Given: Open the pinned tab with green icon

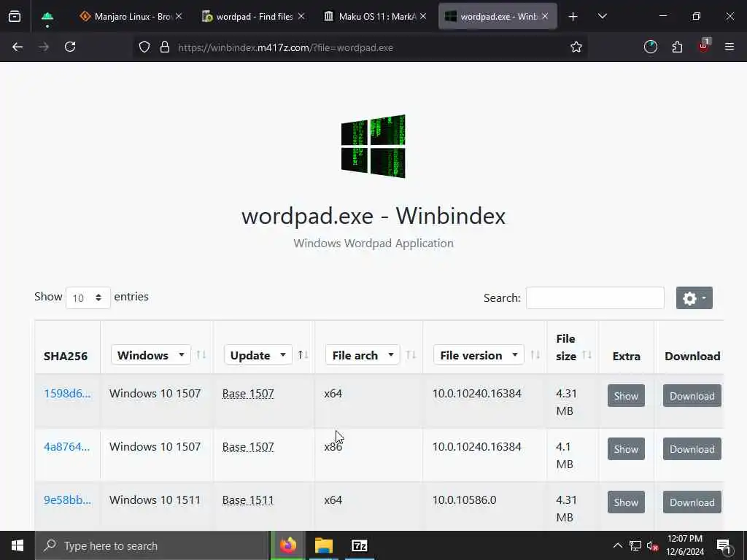Looking at the screenshot, I should click(47, 17).
